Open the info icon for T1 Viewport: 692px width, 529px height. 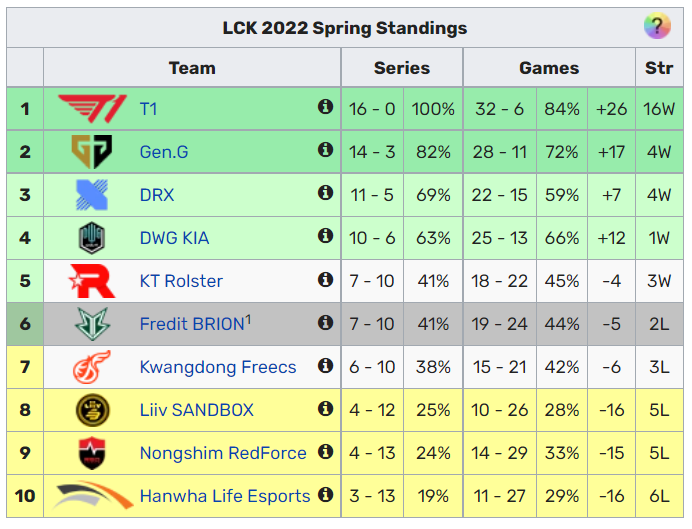(325, 106)
